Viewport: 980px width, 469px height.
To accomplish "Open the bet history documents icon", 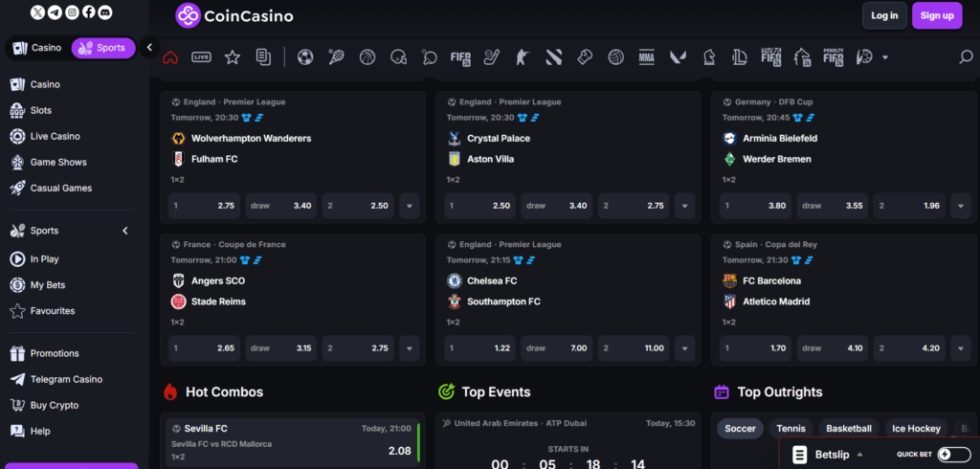I will tap(263, 57).
